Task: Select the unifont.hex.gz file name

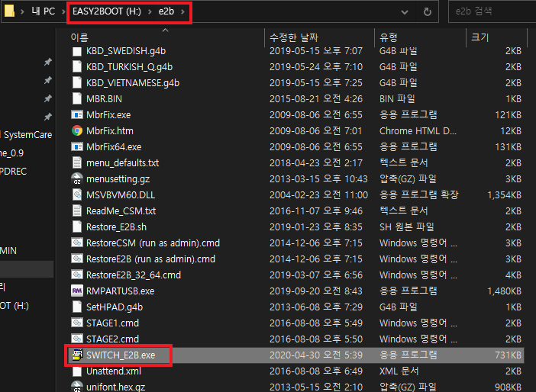Action: (x=115, y=387)
